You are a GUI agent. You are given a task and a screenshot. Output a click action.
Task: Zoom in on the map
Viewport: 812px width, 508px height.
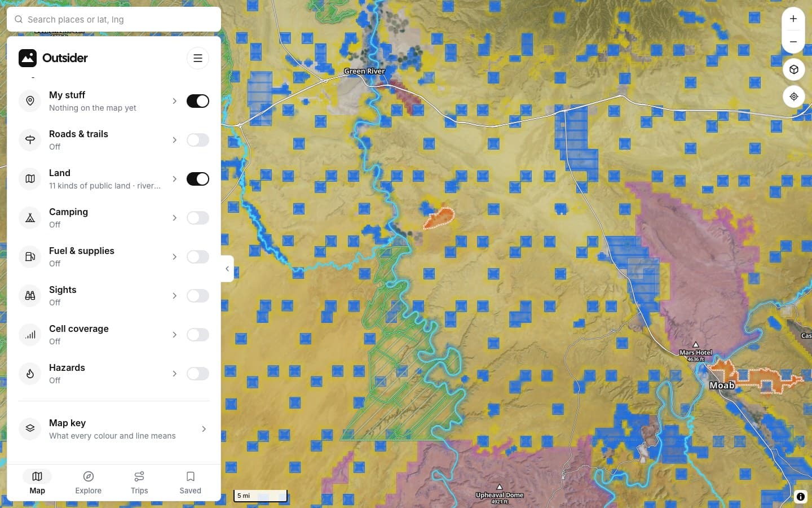[793, 19]
